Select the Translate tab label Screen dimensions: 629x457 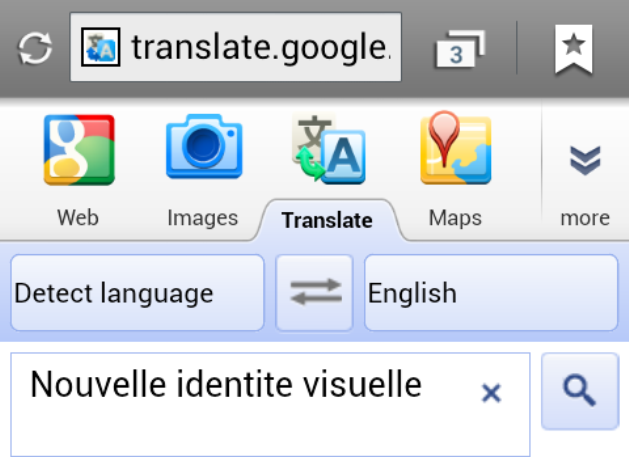(327, 220)
